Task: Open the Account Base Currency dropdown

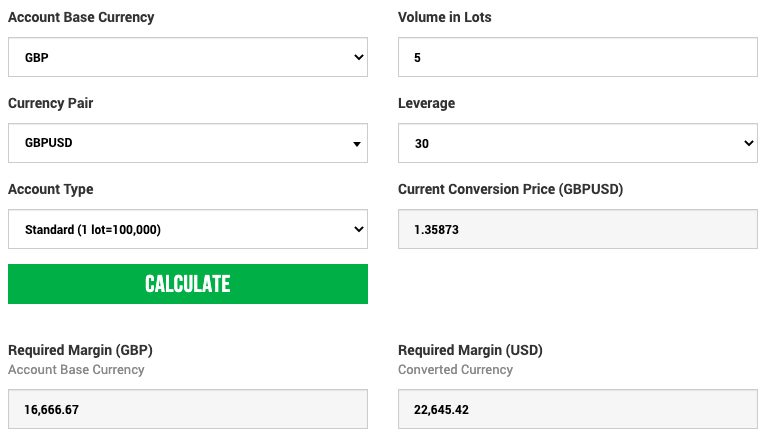Action: [187, 57]
